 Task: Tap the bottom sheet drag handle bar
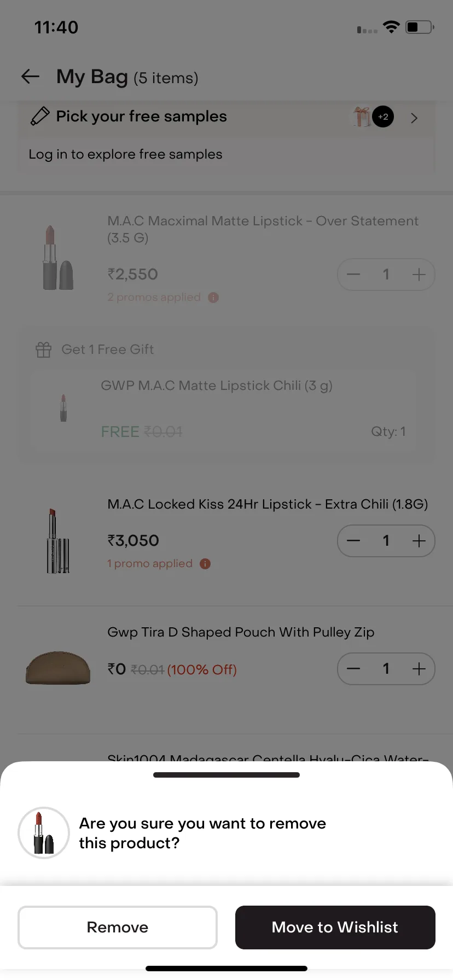(226, 775)
